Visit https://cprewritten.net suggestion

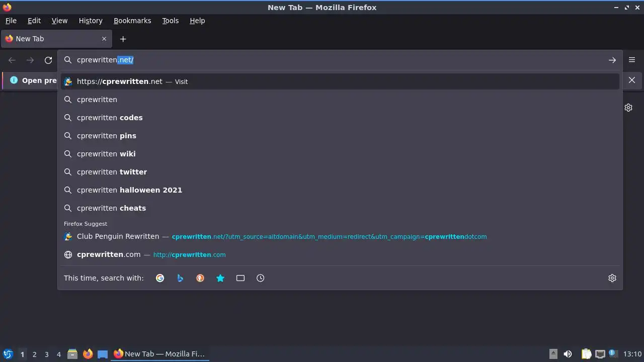[x=340, y=81]
